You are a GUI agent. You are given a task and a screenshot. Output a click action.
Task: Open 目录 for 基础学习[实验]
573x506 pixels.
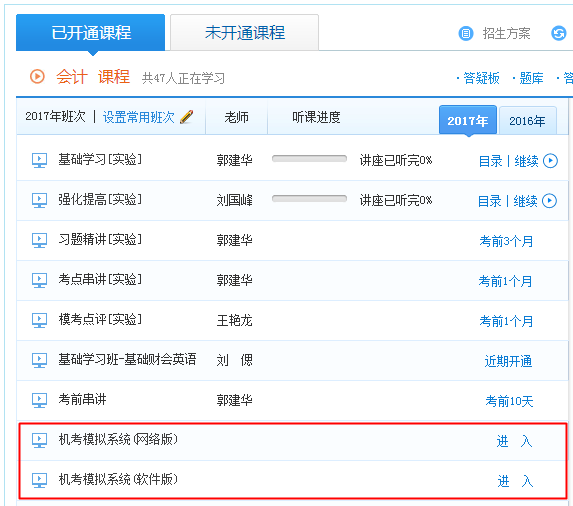click(x=490, y=161)
